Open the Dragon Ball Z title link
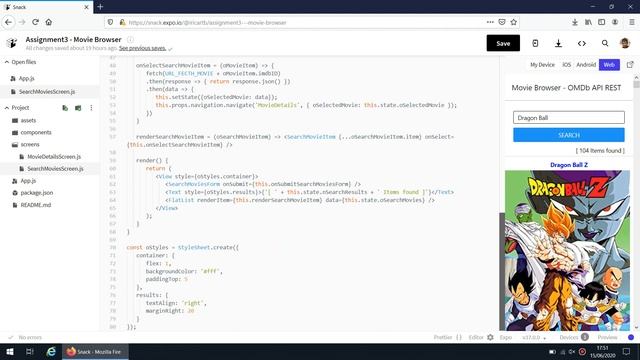Viewport: 640px width, 360px height. pos(569,165)
